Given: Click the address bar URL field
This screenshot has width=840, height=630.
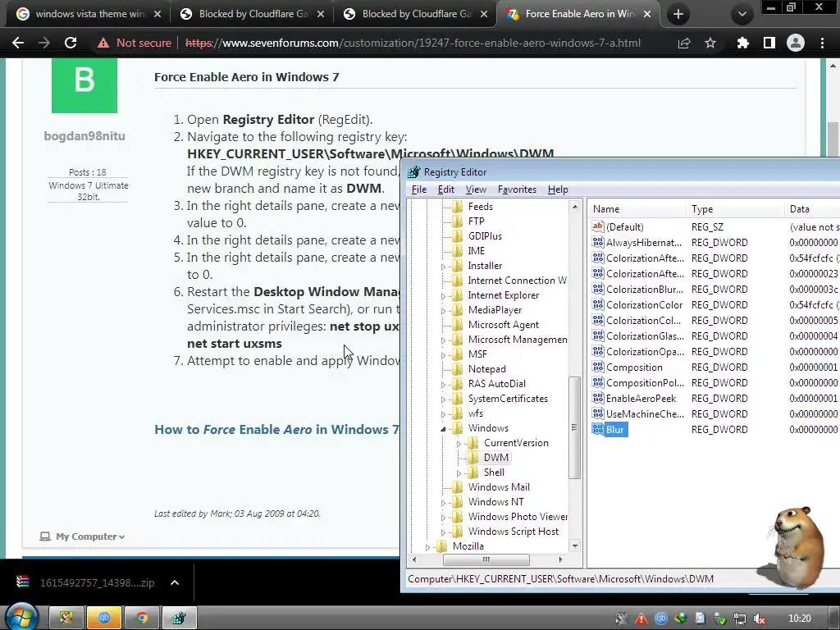Looking at the screenshot, I should pyautogui.click(x=413, y=43).
